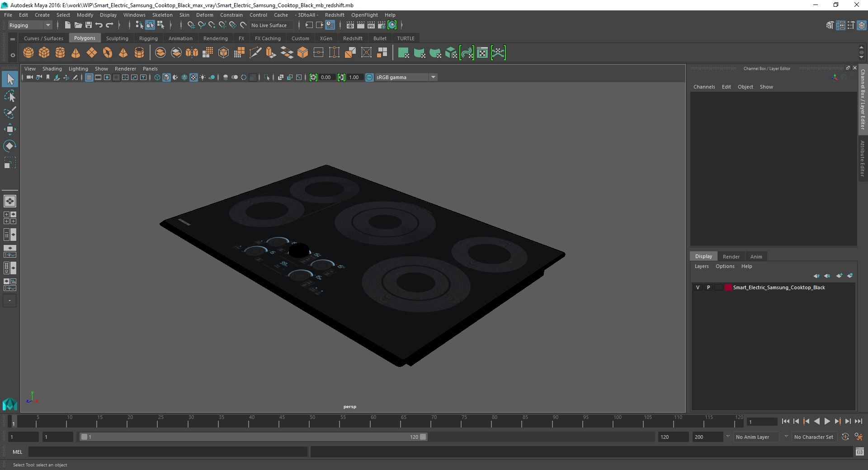Save the scene with the floppy icon
868x470 pixels.
point(89,25)
